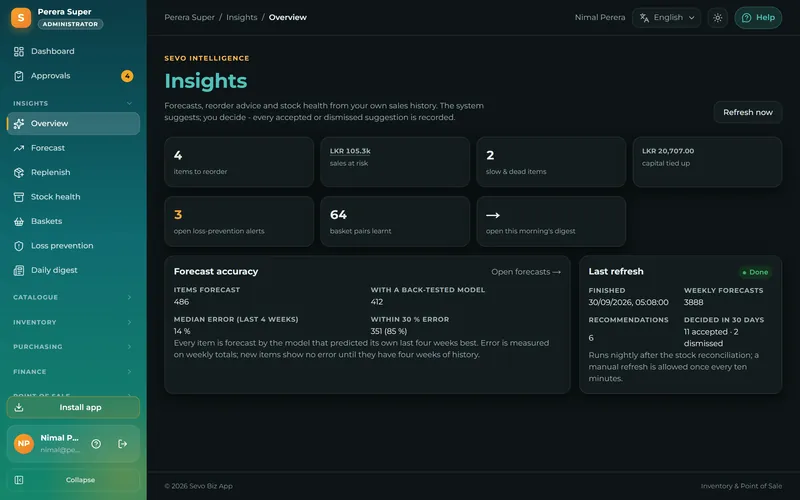Open the Forecast page in sidebar

pos(73,148)
